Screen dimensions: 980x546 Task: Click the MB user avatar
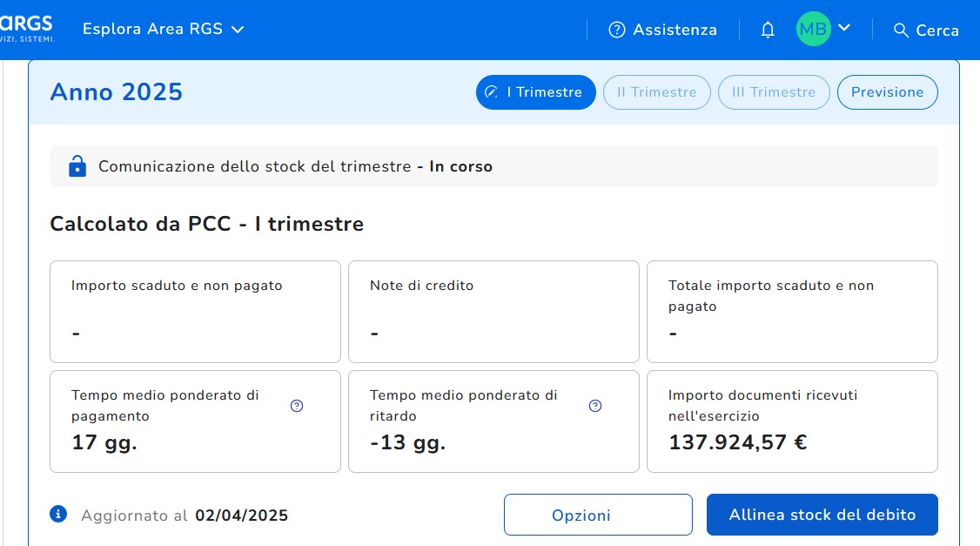[x=813, y=30]
